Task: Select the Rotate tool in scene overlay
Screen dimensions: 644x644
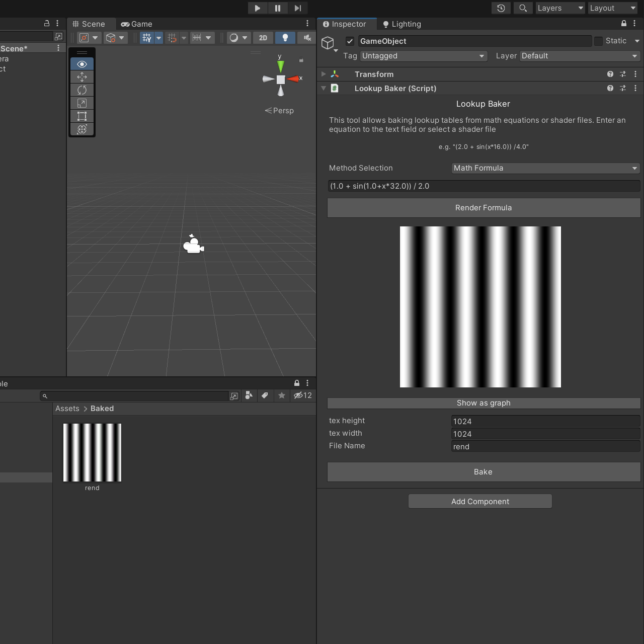Action: click(x=82, y=90)
